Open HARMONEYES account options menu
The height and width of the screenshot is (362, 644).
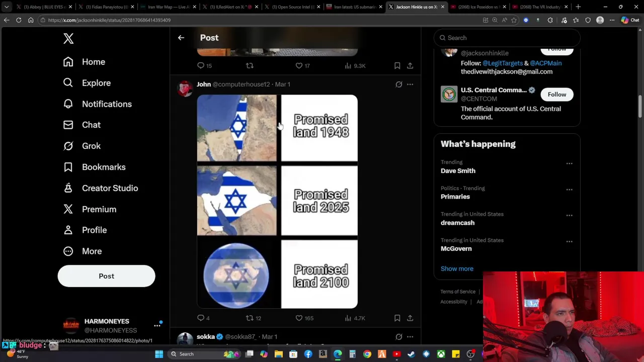[x=157, y=326]
